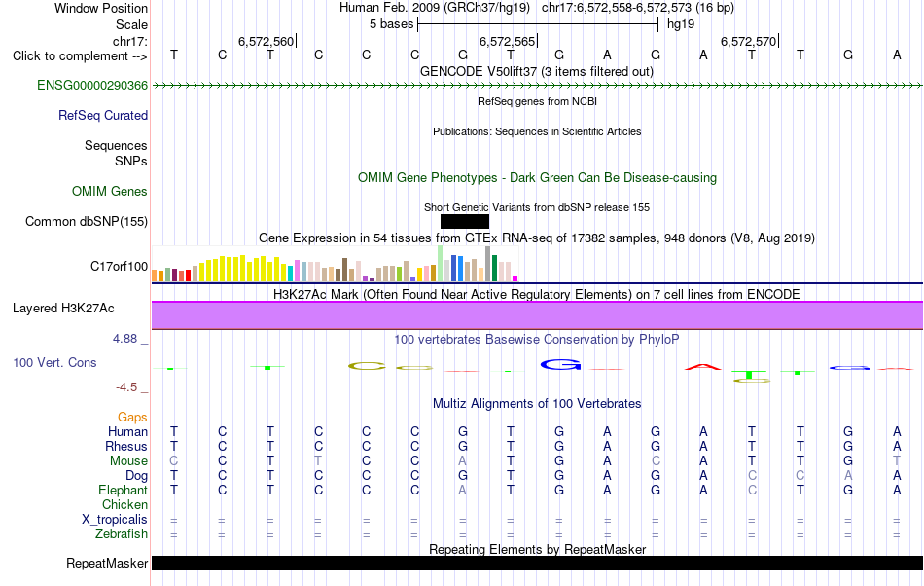924x586 pixels.
Task: Click the OMIM Genes track label
Action: (110, 192)
